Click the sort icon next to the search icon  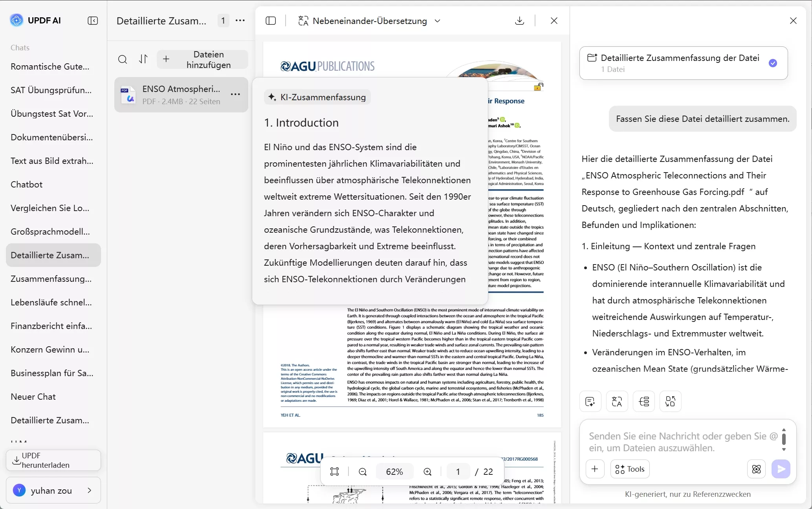(143, 59)
